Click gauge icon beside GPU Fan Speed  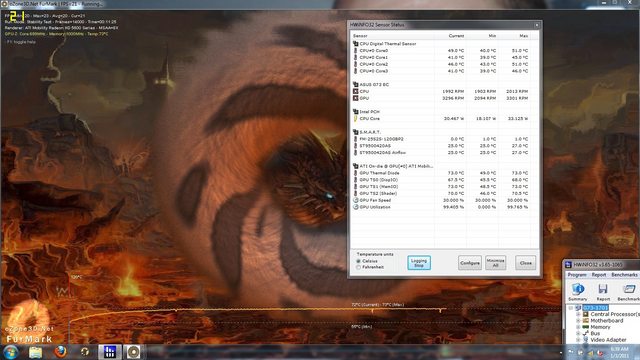pyautogui.click(x=356, y=200)
